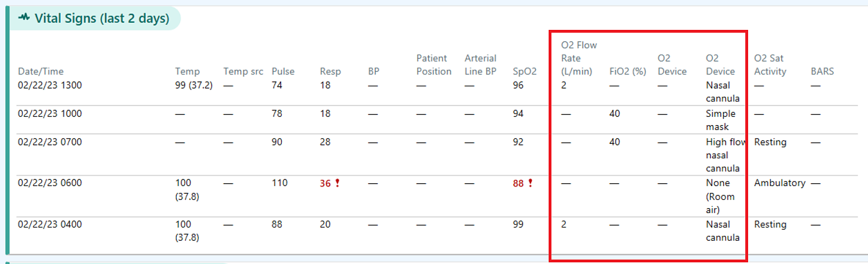Select the SpO2 column header
The width and height of the screenshot is (868, 264).
pos(524,71)
